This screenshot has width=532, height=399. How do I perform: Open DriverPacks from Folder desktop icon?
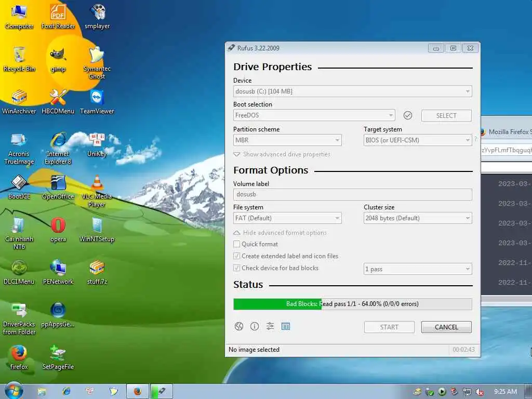point(19,319)
